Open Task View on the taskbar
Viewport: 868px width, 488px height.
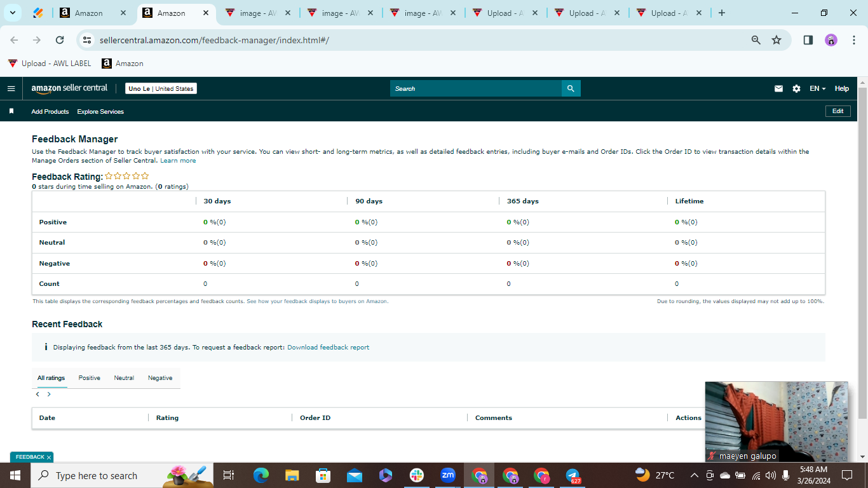click(229, 475)
